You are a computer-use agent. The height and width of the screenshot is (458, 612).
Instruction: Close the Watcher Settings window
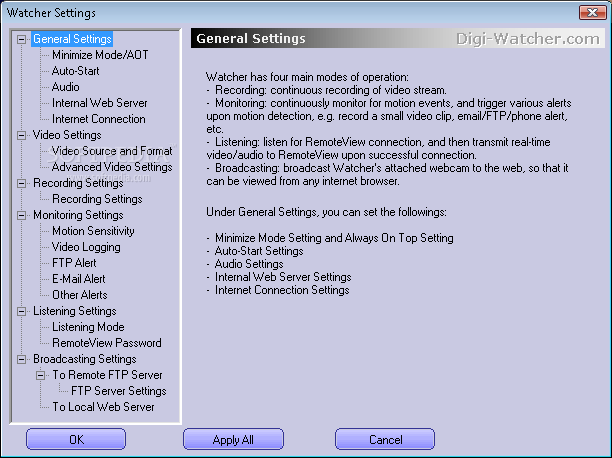pyautogui.click(x=592, y=12)
